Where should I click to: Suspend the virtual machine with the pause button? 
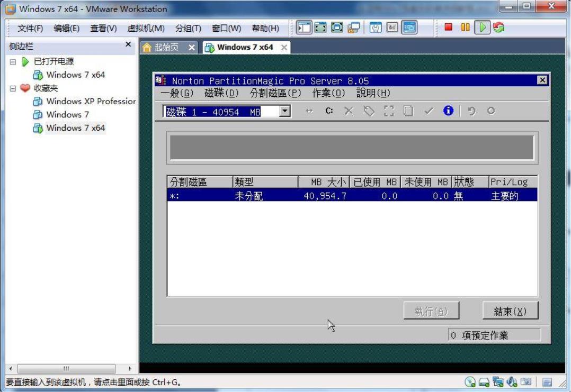click(465, 25)
